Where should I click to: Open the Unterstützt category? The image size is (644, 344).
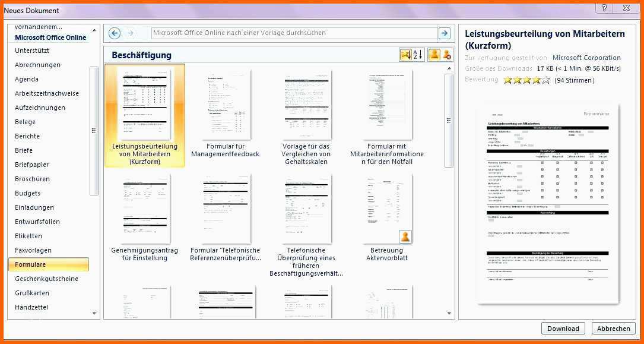tap(32, 51)
